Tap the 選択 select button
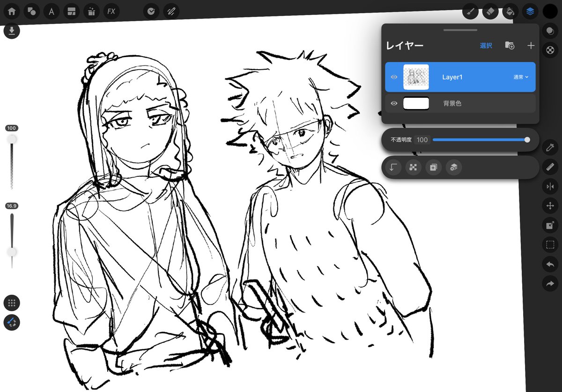Image resolution: width=562 pixels, height=392 pixels. [486, 45]
